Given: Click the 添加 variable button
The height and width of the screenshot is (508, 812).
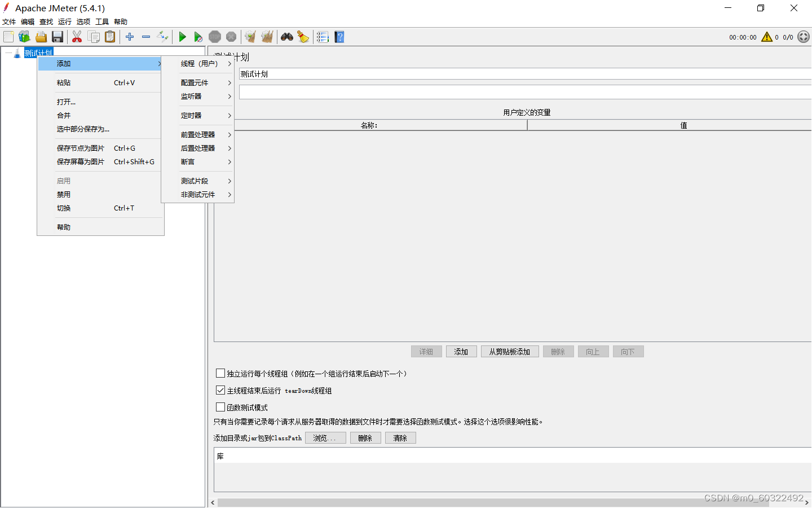Looking at the screenshot, I should (461, 352).
